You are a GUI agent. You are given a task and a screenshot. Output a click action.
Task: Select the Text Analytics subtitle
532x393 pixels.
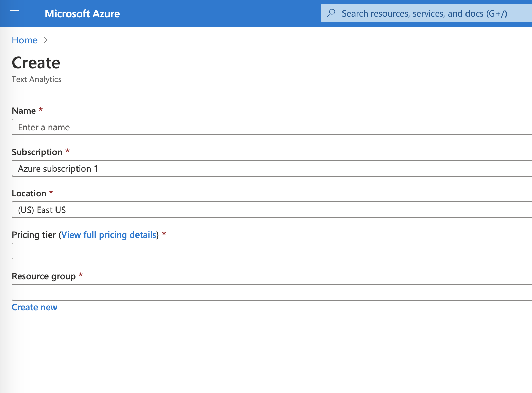(37, 79)
